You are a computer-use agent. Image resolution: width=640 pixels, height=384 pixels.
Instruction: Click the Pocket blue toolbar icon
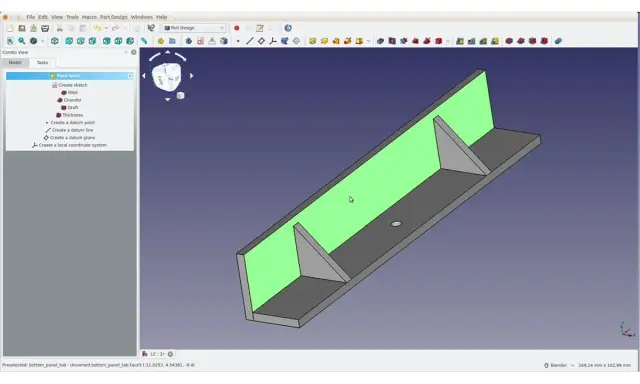(380, 41)
